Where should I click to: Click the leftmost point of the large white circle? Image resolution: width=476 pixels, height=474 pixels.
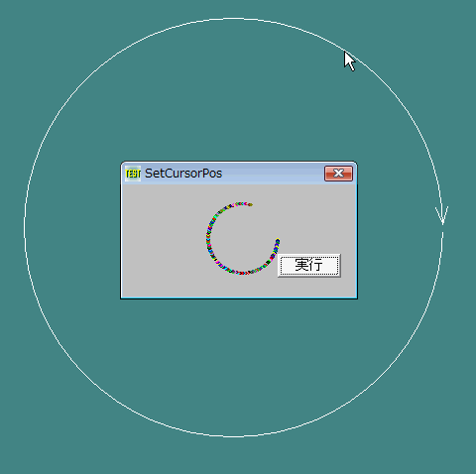(25, 227)
